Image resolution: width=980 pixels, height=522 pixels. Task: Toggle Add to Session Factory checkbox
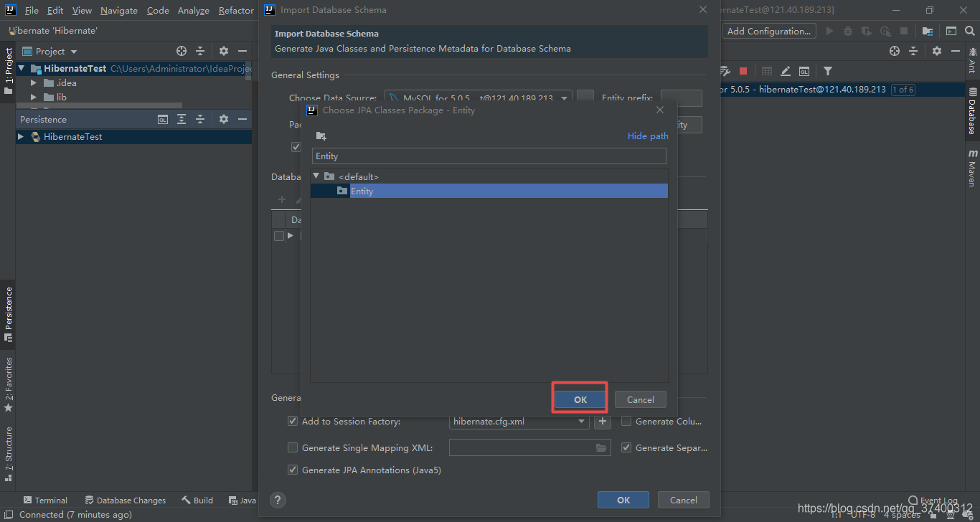click(293, 422)
